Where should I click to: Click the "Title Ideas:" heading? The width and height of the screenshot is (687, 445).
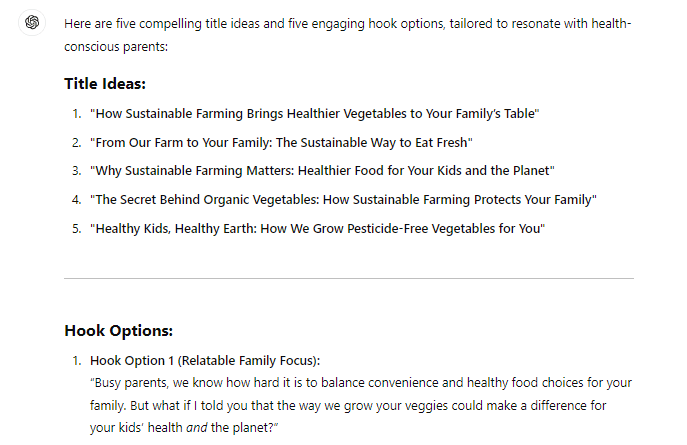pos(105,84)
